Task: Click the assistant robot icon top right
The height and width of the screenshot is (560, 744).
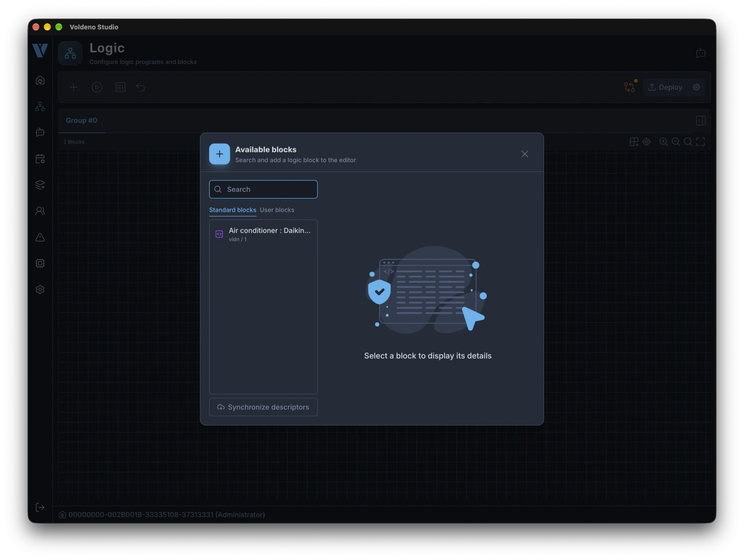Action: [x=701, y=53]
